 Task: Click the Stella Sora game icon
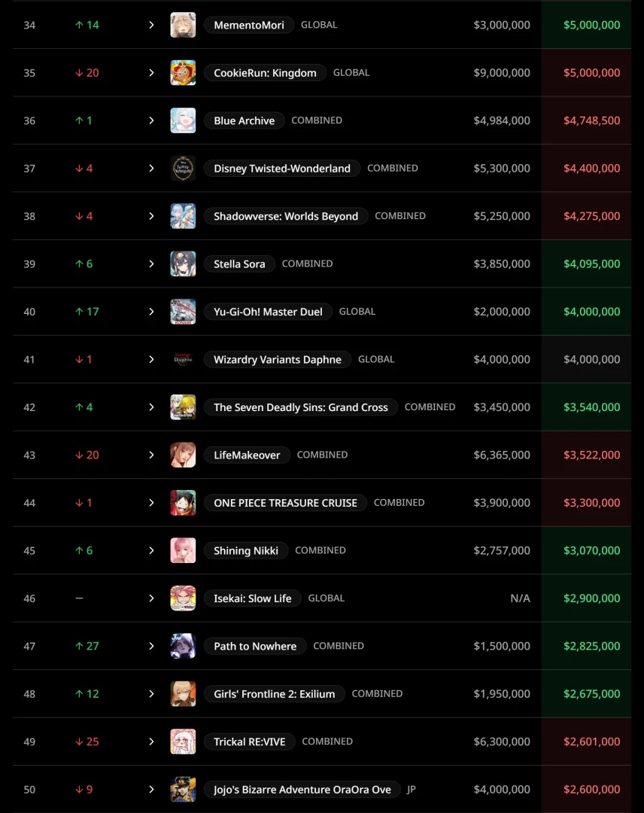(x=183, y=264)
